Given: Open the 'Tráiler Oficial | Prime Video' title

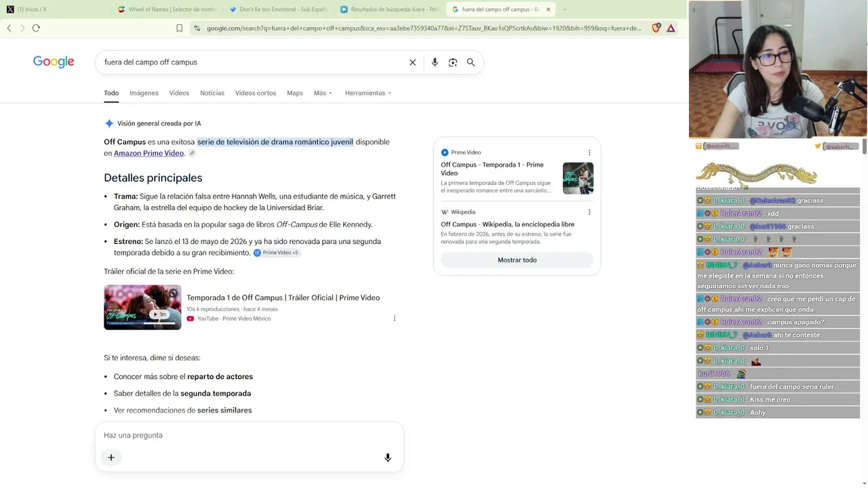Looking at the screenshot, I should (x=283, y=298).
